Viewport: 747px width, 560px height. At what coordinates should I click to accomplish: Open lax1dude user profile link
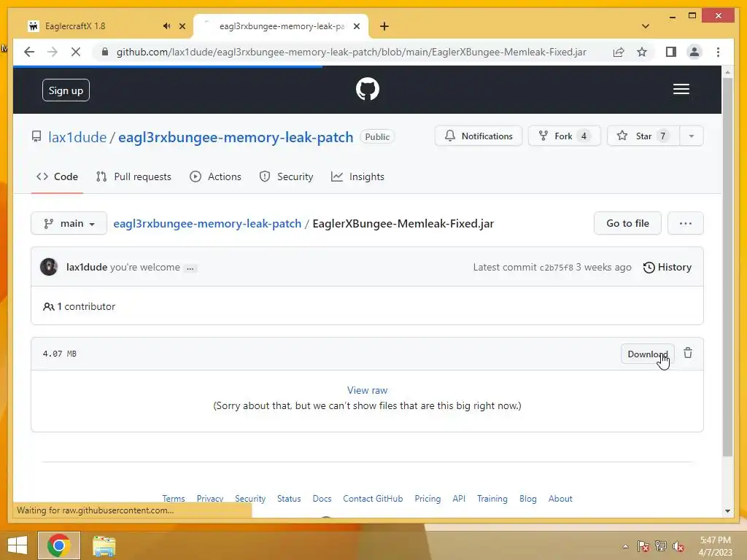coord(77,137)
